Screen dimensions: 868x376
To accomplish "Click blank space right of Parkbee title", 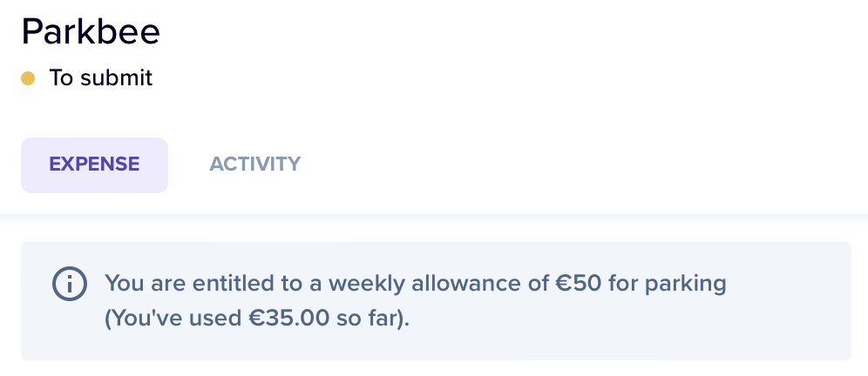I will pyautogui.click(x=498, y=32).
